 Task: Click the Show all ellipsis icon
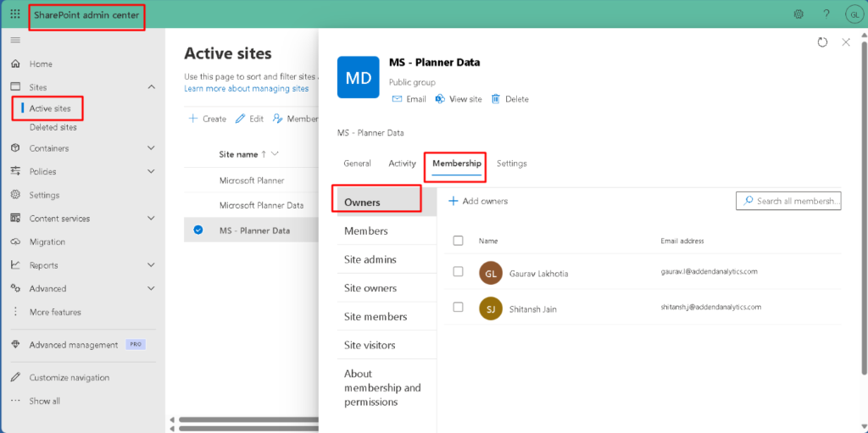[x=16, y=401]
